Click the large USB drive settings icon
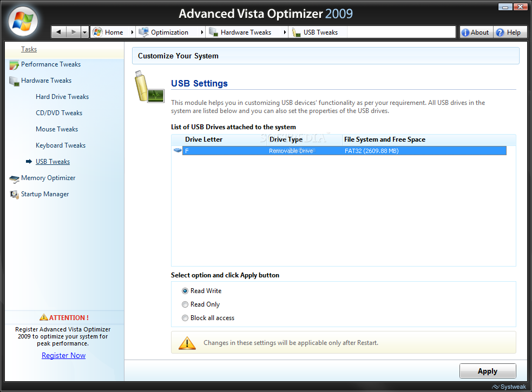Screen dimensions: 532x392 click(x=149, y=87)
